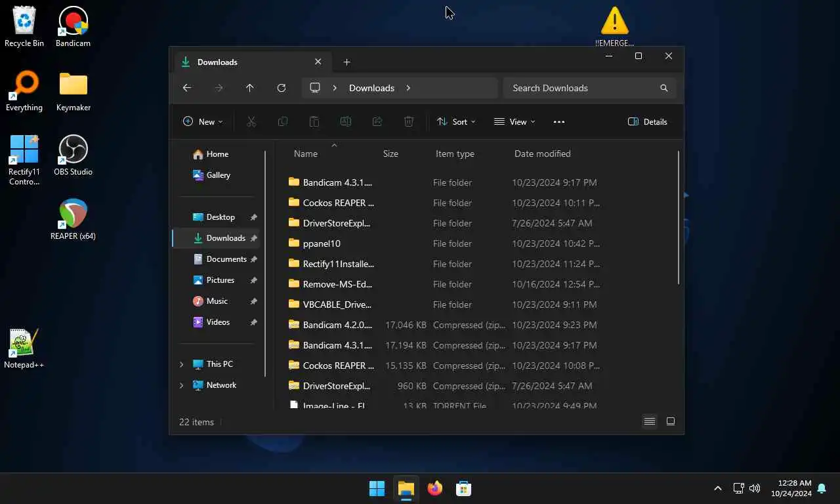840x504 pixels.
Task: Unpin Videos using its pin icon
Action: 254,322
